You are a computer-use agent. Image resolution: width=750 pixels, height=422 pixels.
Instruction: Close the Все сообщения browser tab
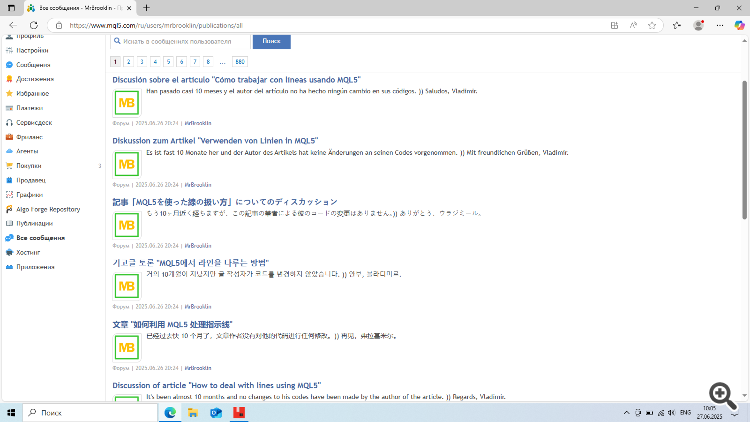(129, 8)
